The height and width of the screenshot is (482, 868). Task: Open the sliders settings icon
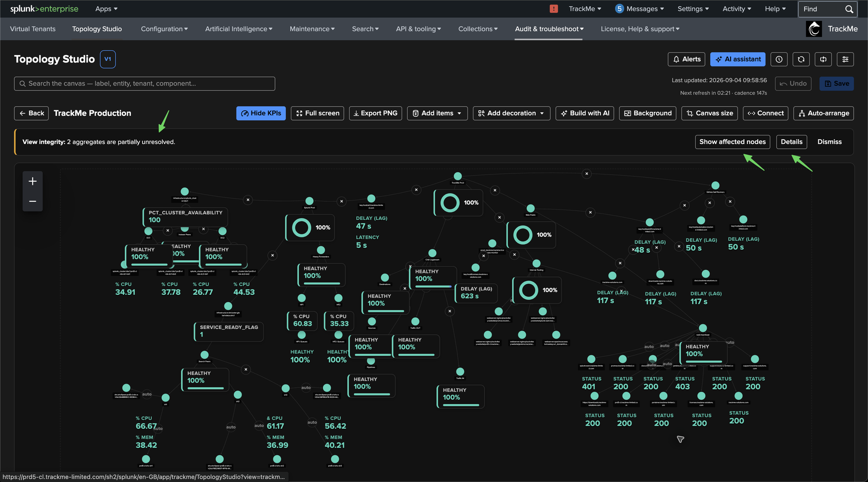845,59
